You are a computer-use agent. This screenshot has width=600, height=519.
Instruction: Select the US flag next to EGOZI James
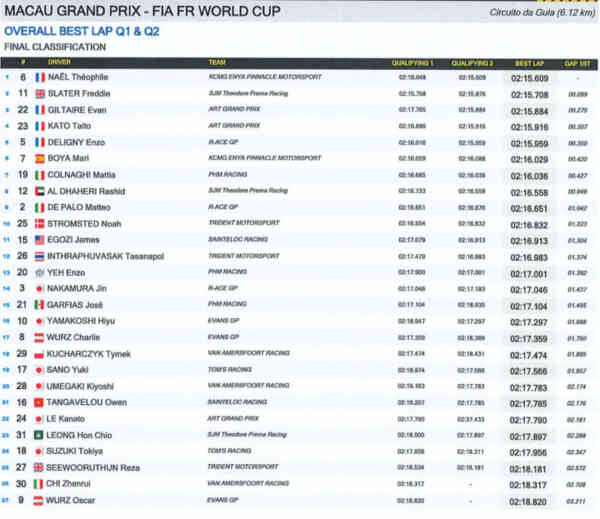pos(40,240)
